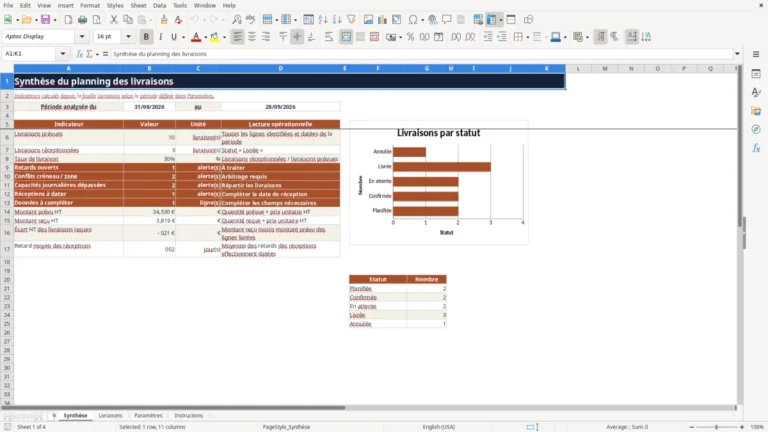768x432 pixels.
Task: Open the Tools menu
Action: pyautogui.click(x=180, y=5)
